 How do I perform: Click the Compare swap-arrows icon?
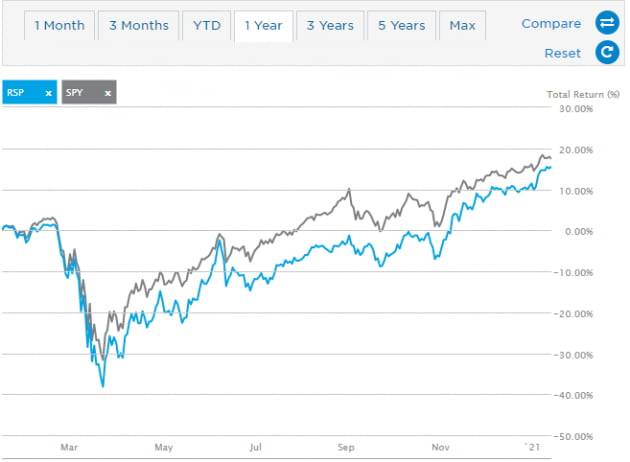606,23
